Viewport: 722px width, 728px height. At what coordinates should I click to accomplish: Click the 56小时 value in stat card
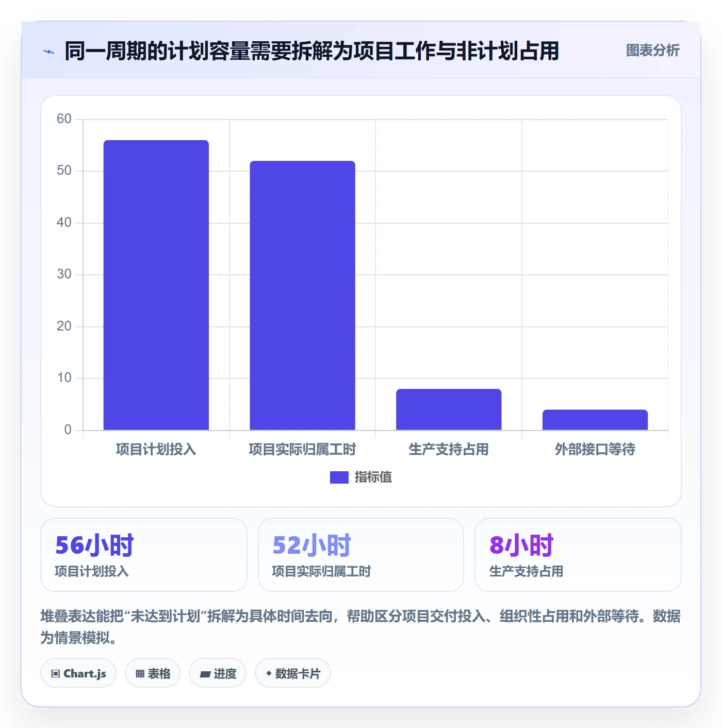pos(94,545)
